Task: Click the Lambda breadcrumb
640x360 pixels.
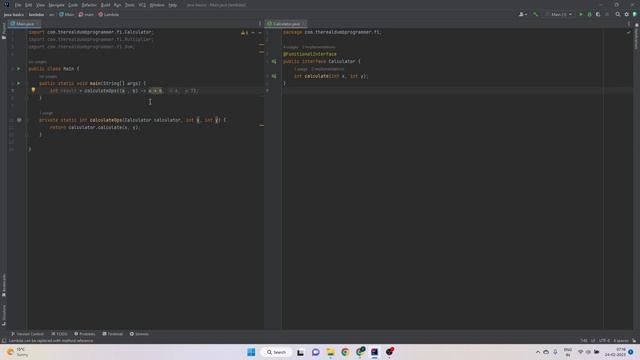Action: (x=109, y=14)
